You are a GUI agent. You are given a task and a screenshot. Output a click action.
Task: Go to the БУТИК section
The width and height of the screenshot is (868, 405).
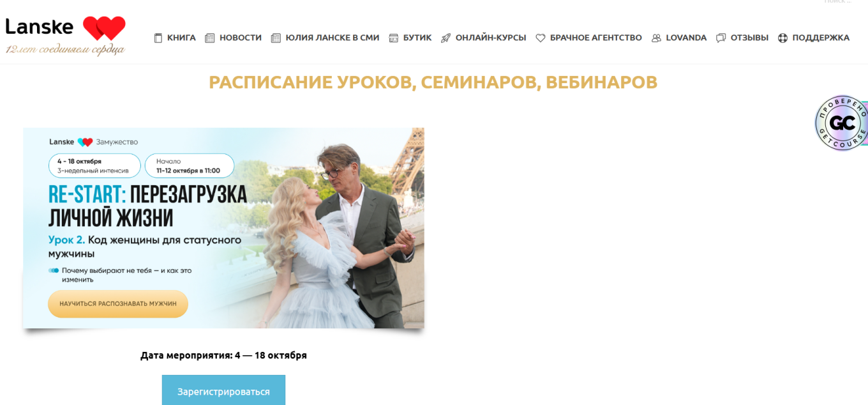417,38
